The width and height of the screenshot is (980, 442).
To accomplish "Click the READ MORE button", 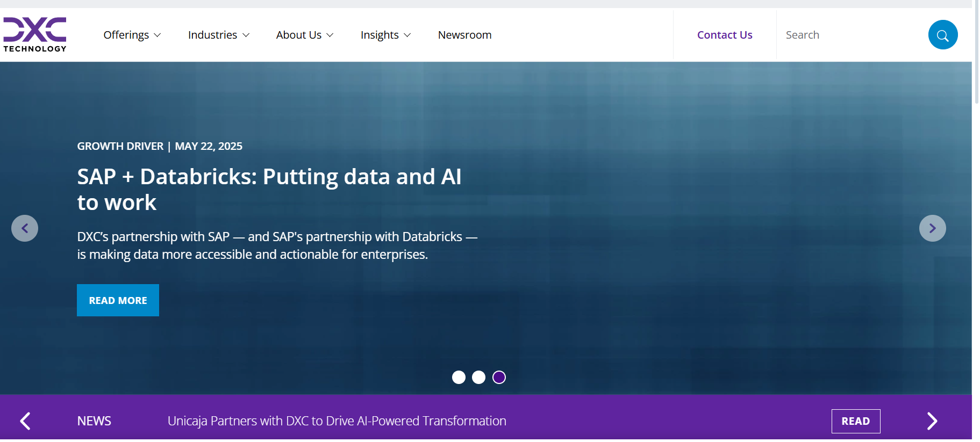I will point(118,300).
